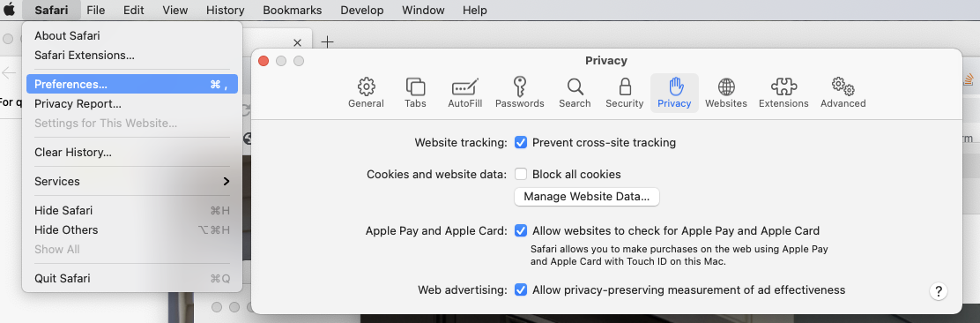
Task: Select Clear History… menu item
Action: pos(132,152)
